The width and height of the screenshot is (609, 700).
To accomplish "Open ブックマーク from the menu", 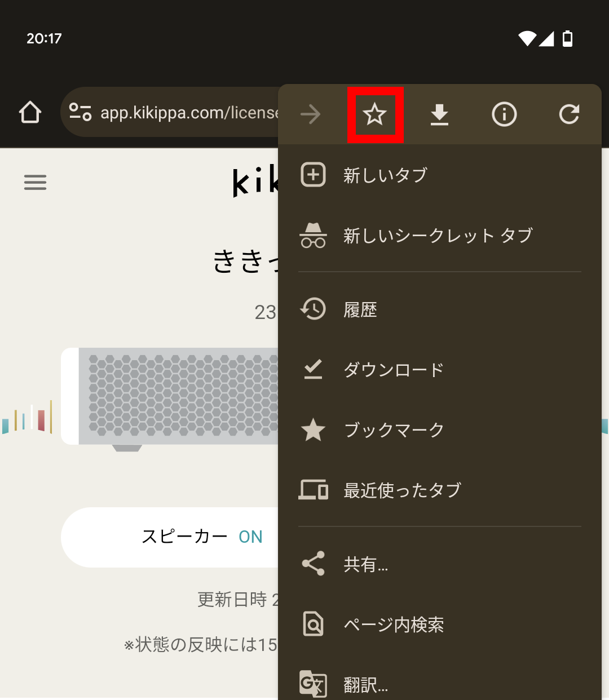I will pos(394,430).
